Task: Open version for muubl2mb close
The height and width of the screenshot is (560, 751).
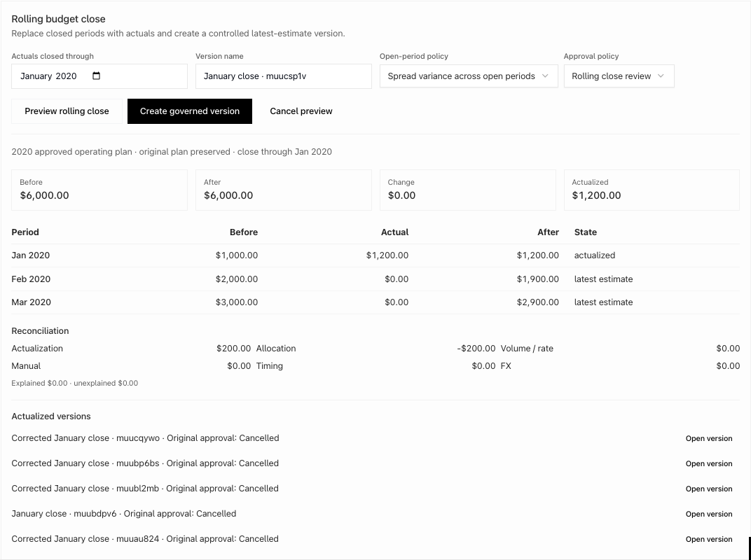Action: coord(709,489)
